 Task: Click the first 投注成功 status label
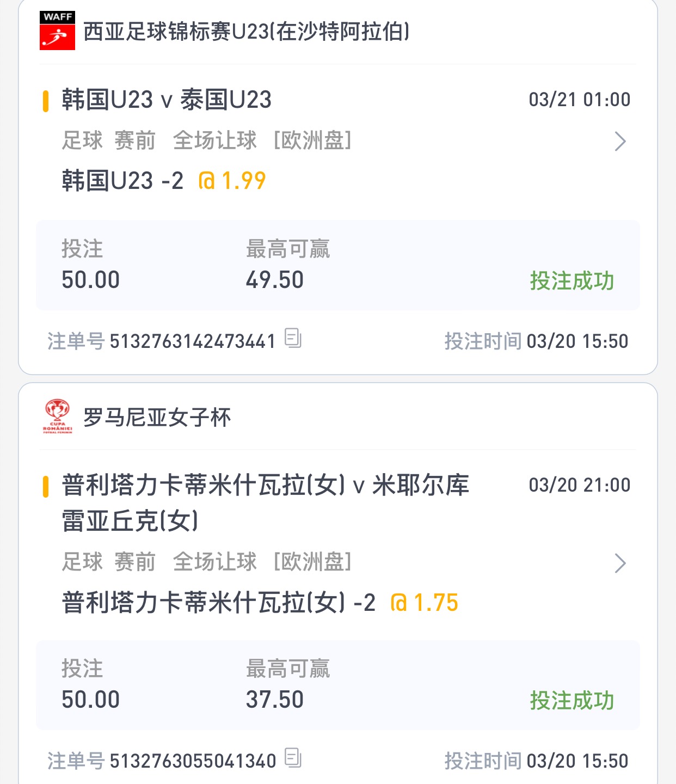[x=572, y=281]
